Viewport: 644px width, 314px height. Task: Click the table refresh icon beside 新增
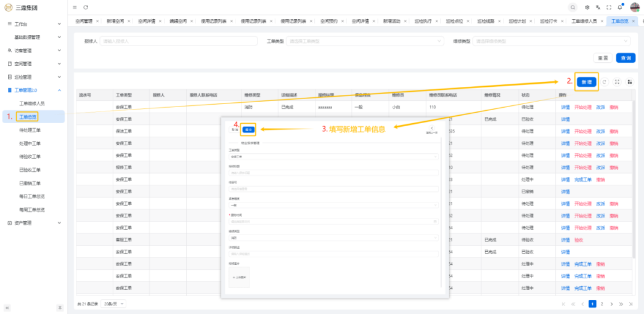coord(605,81)
